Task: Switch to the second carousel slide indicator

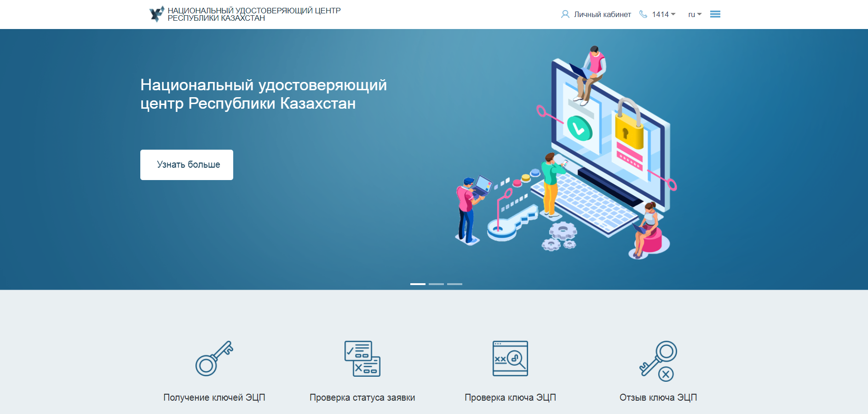Action: tap(436, 284)
